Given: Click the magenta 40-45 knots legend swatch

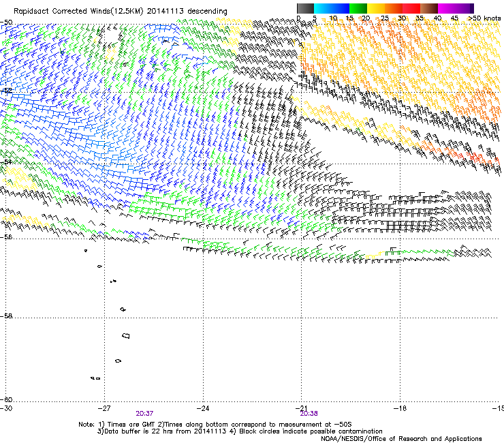Looking at the screenshot, I should (x=447, y=8).
